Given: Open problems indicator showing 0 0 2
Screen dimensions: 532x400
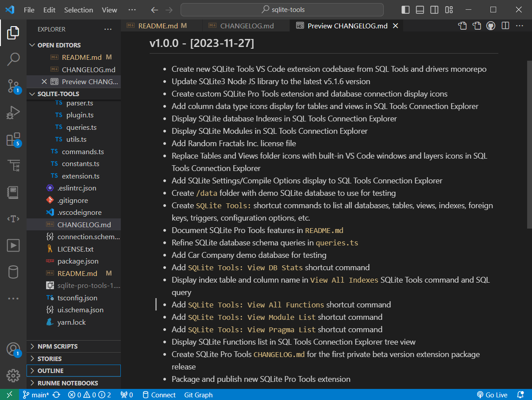Looking at the screenshot, I should click(89, 395).
